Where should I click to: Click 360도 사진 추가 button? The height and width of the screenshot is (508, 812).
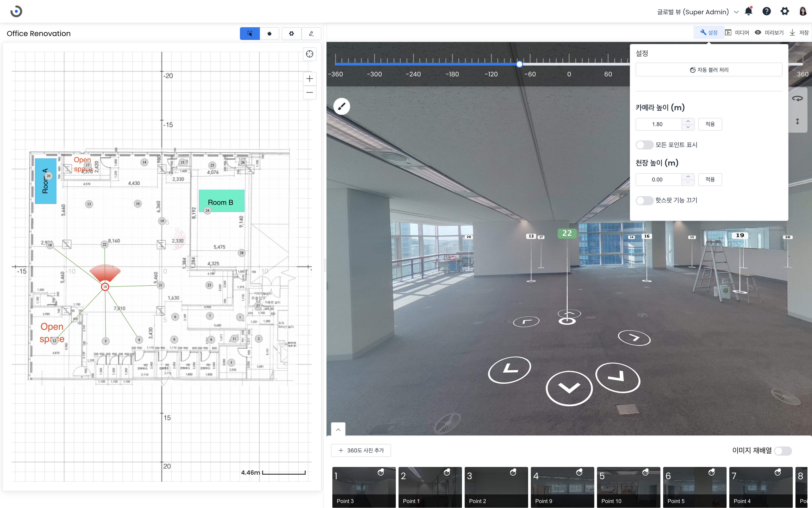point(361,451)
